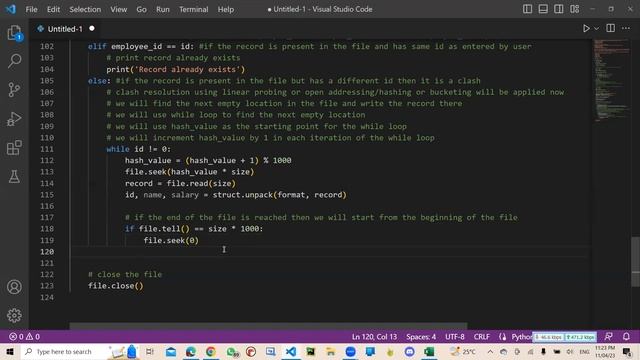
Task: Select the Untitled-1 editor tab
Action: (x=65, y=29)
